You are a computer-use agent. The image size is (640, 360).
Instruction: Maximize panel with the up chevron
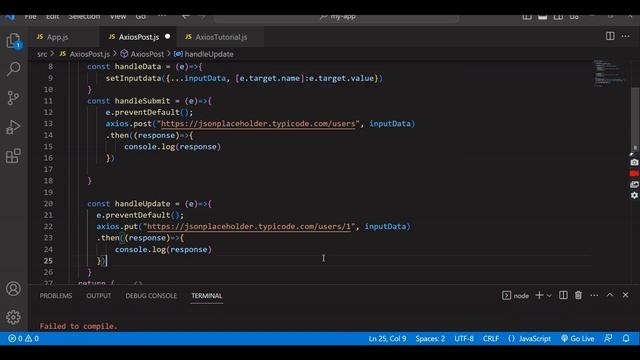610,295
